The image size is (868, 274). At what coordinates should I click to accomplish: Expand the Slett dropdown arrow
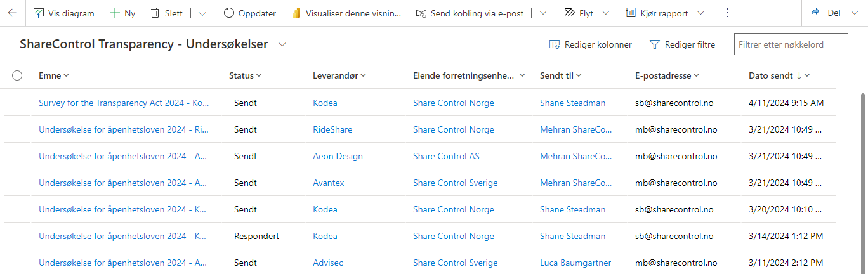pyautogui.click(x=202, y=13)
